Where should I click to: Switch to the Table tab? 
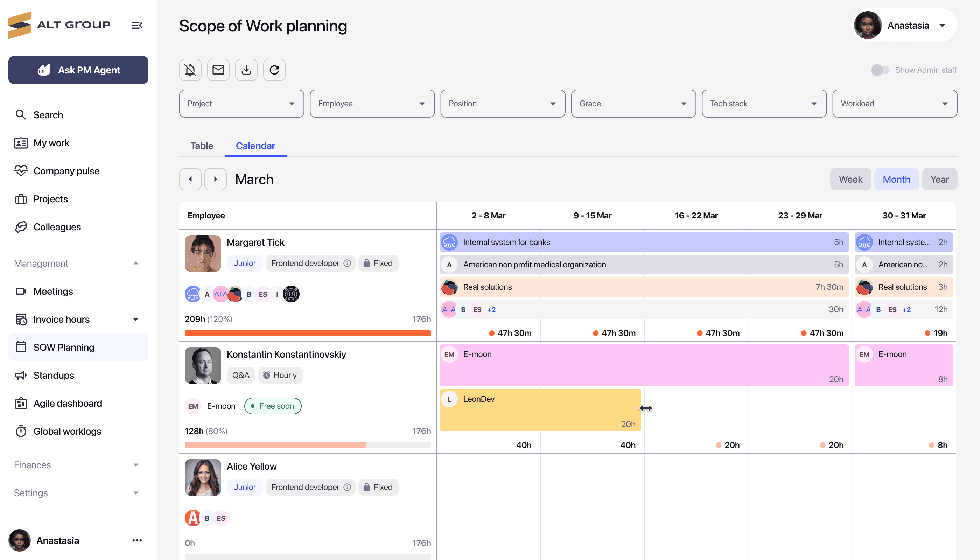tap(202, 146)
